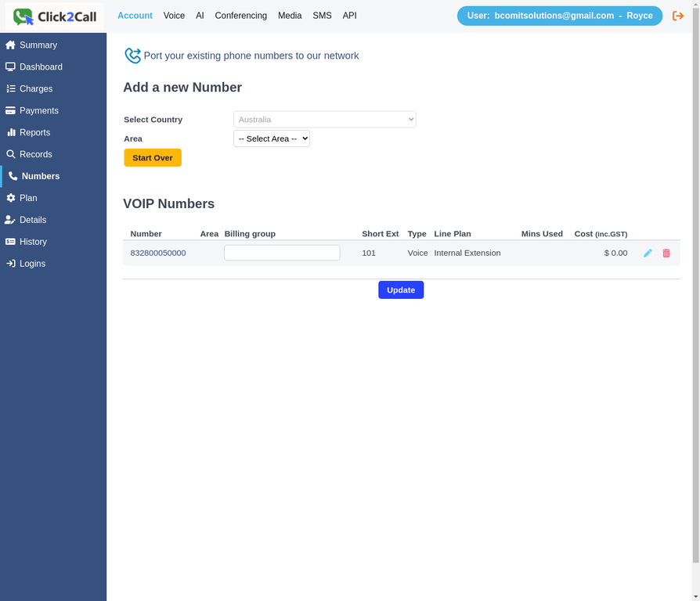Expand the Select Area dropdown

pyautogui.click(x=271, y=138)
